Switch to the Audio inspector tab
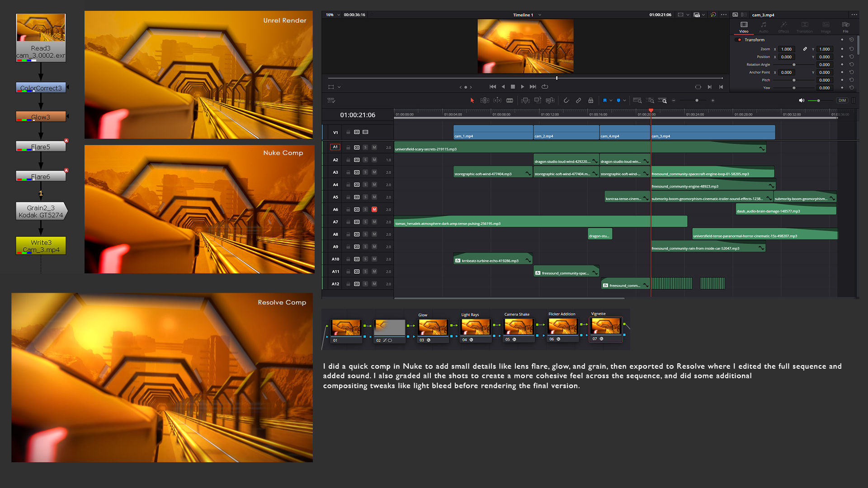 pos(764,27)
